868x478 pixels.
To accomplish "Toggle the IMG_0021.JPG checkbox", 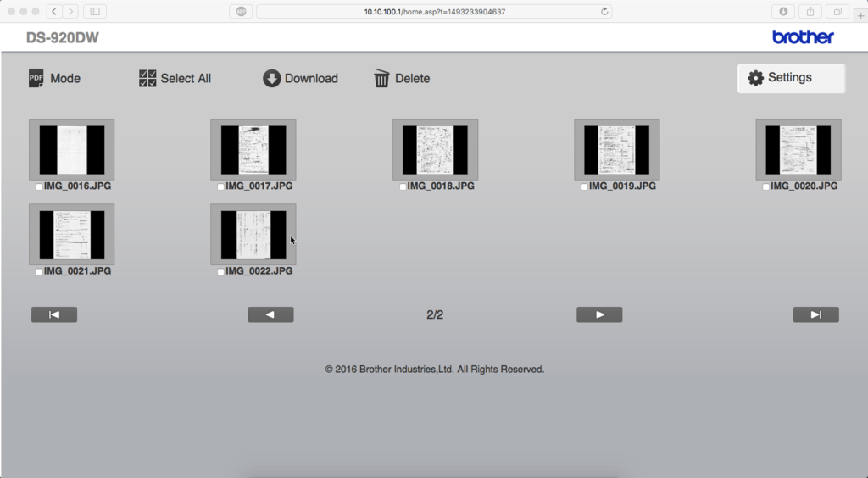I will click(39, 272).
